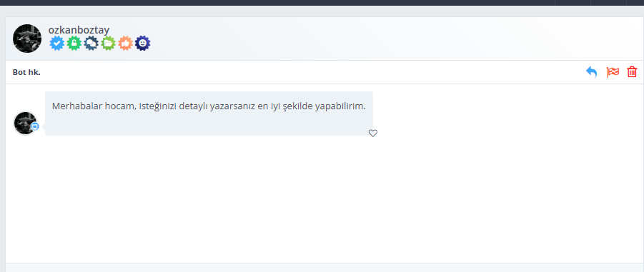Reply to message using blue arrow icon
The width and height of the screenshot is (644, 272).
[591, 73]
